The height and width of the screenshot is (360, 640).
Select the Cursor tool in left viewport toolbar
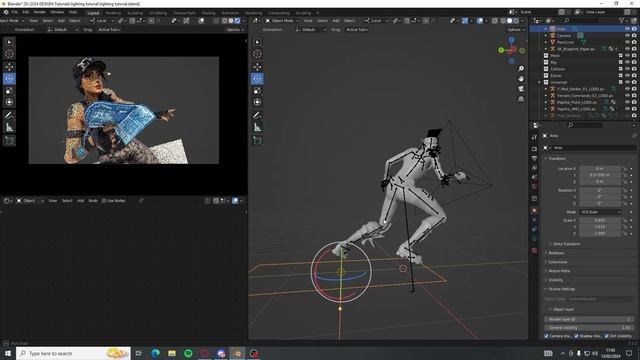click(x=9, y=53)
